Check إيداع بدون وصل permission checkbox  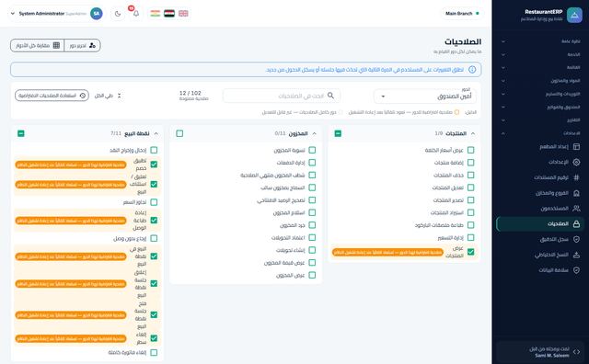[154, 238]
